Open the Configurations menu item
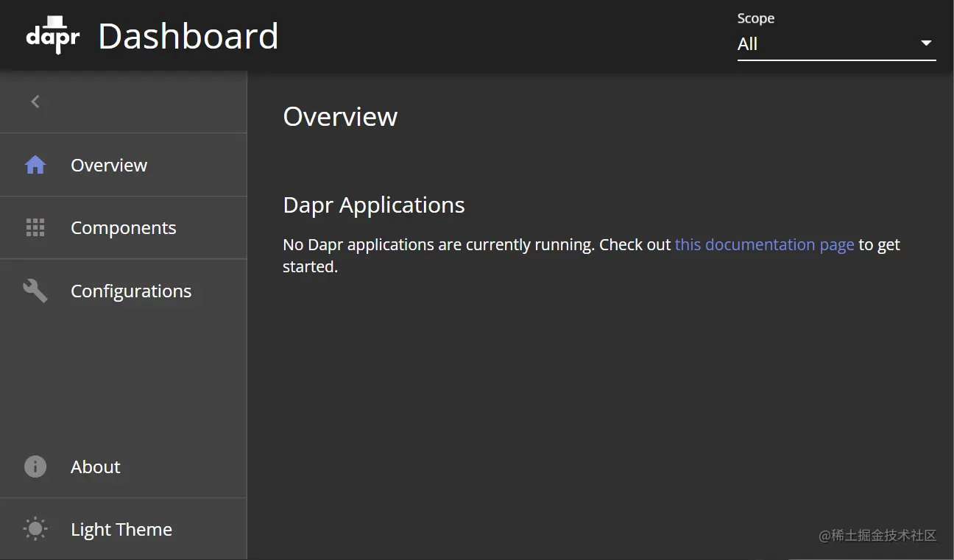 123,291
